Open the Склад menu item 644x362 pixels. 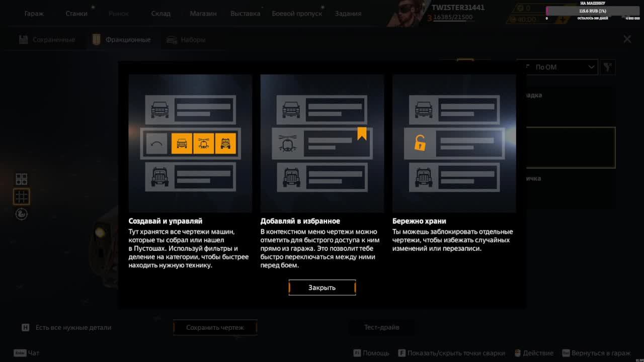pyautogui.click(x=161, y=14)
